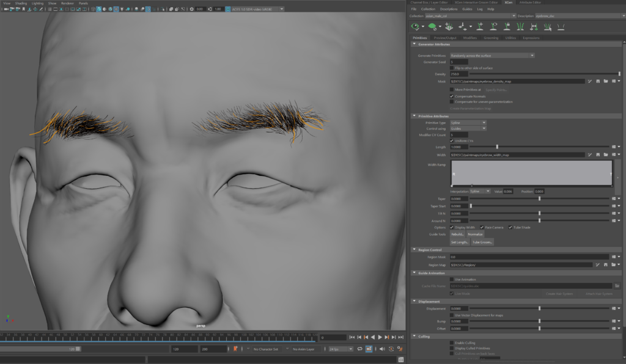Image resolution: width=626 pixels, height=364 pixels.
Task: Click the add guide icon in XGen toolbar
Action: click(x=481, y=27)
